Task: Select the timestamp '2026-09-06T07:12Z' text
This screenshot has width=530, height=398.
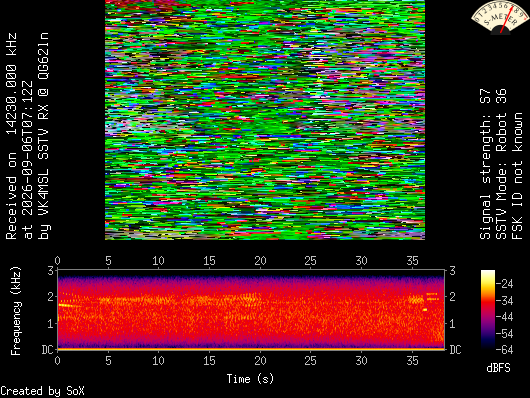Action: (27, 160)
